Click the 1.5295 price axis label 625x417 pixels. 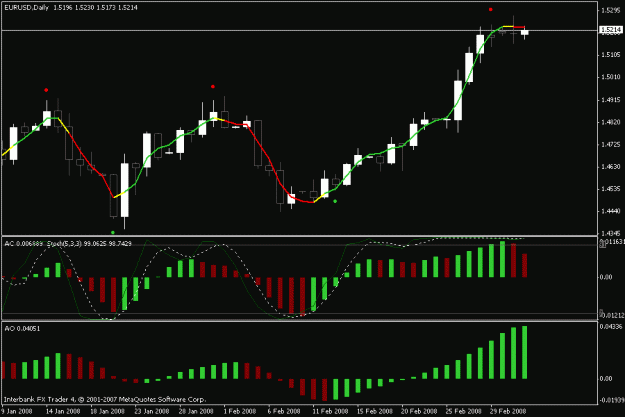(x=611, y=10)
